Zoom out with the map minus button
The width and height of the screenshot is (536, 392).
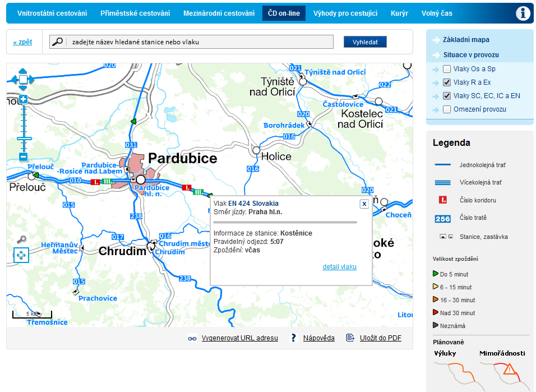[23, 157]
